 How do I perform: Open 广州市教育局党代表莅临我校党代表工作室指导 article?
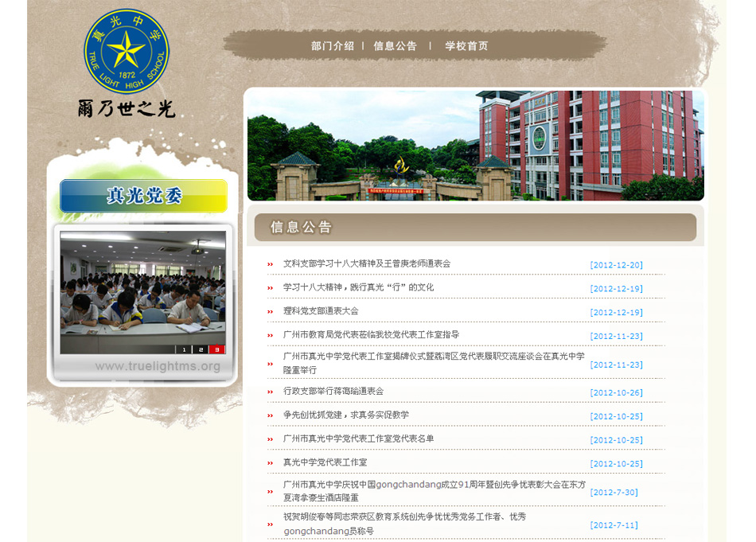(x=371, y=334)
